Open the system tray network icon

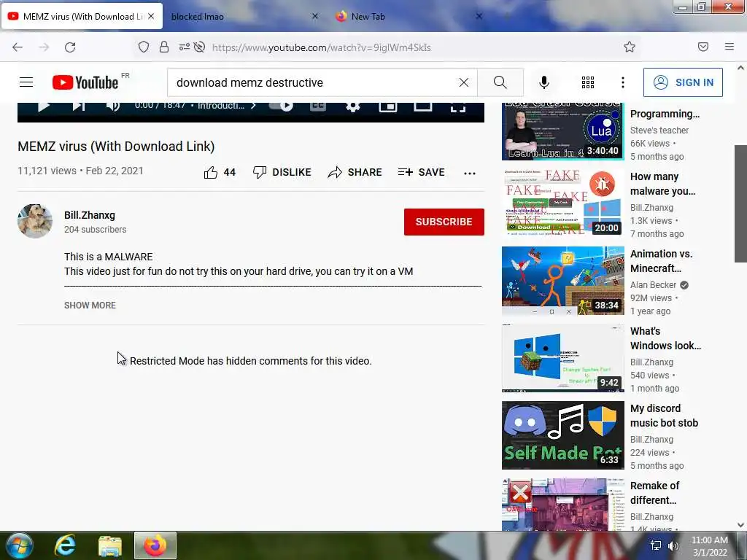point(656,545)
